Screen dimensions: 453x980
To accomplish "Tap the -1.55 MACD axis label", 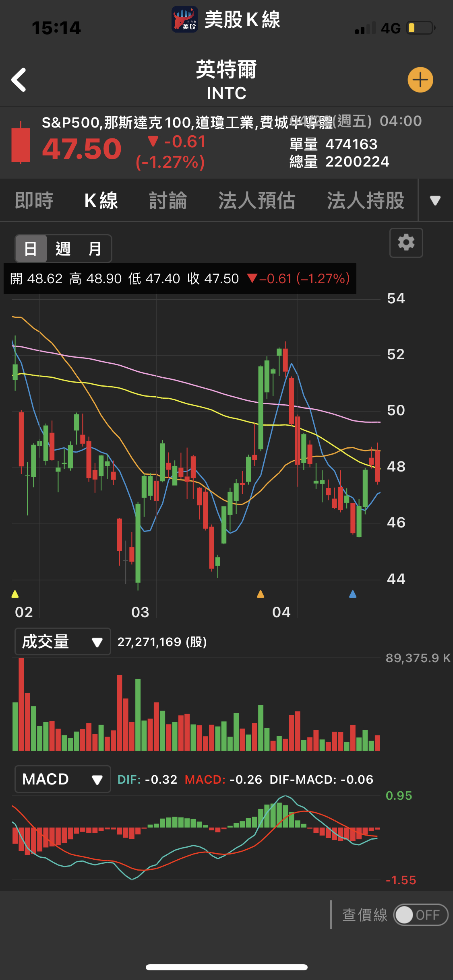I will coord(401,880).
